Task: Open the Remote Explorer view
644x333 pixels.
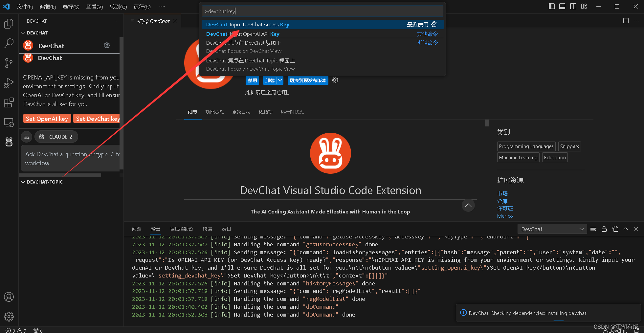Action: pyautogui.click(x=9, y=122)
